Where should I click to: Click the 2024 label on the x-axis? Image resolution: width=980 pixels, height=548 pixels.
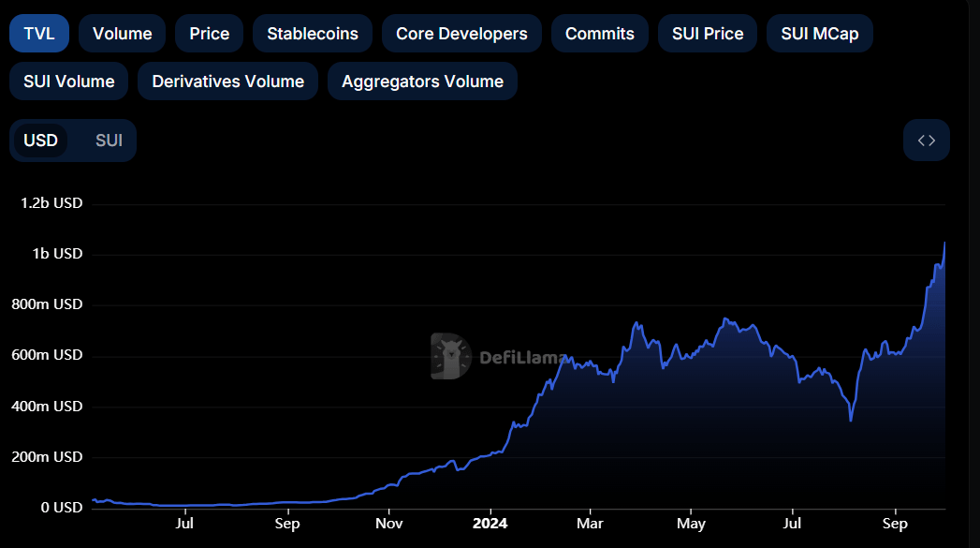(490, 524)
